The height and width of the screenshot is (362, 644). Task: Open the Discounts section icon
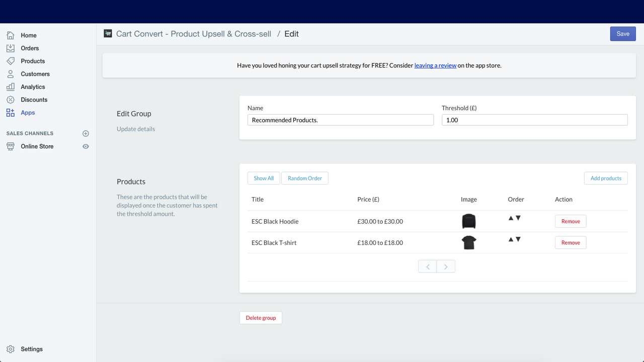pos(10,100)
